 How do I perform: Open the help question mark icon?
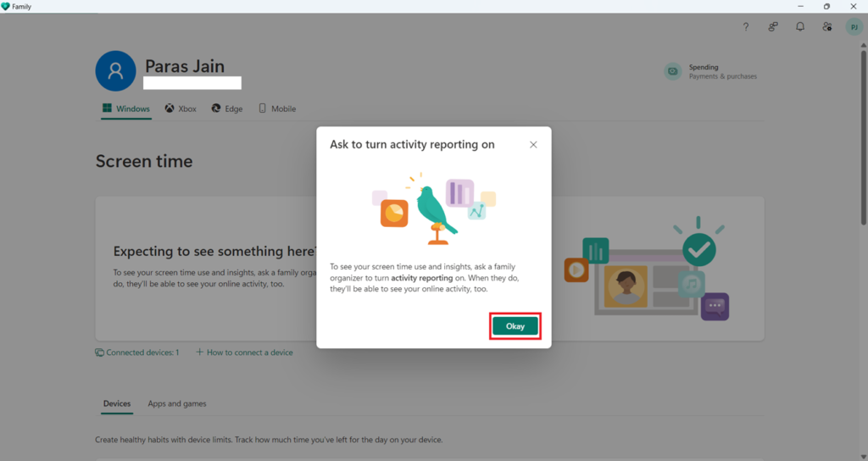[746, 26]
